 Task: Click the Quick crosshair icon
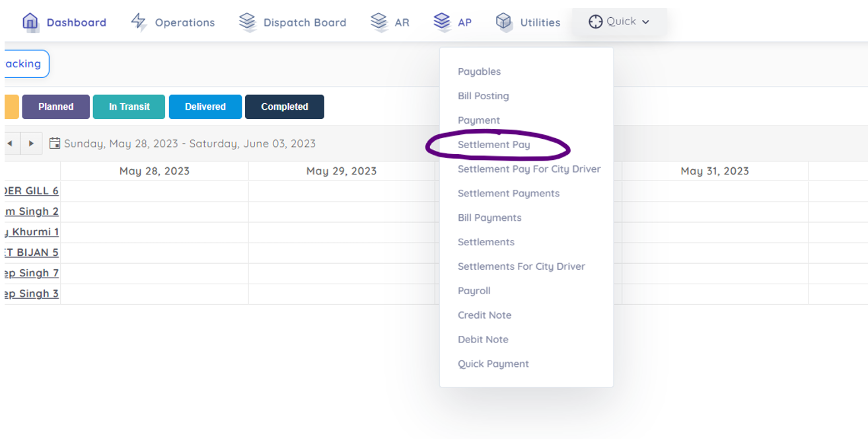[595, 22]
